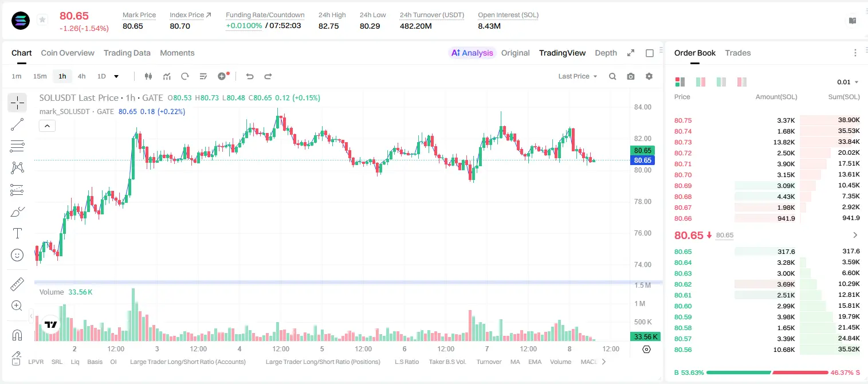Click the 80.75 ask price row

click(767, 120)
